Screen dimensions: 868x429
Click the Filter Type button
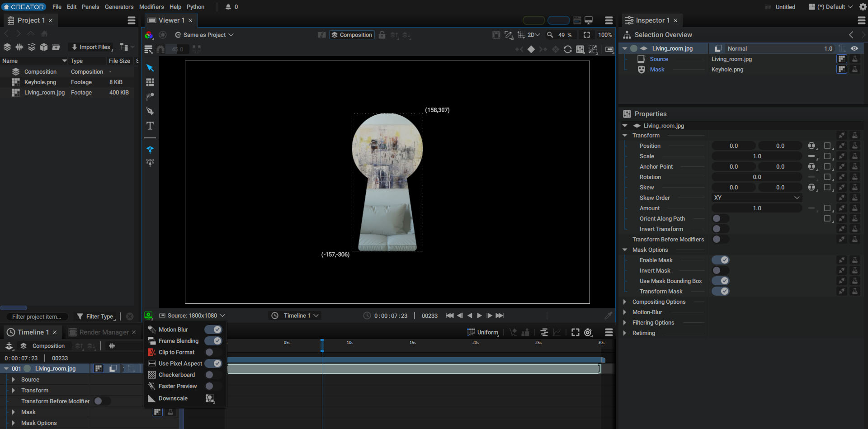click(95, 316)
